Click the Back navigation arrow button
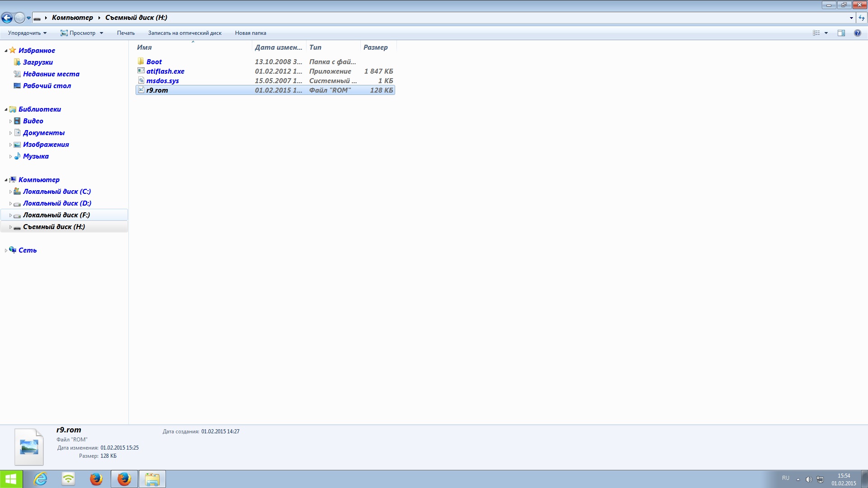868x488 pixels. click(7, 18)
